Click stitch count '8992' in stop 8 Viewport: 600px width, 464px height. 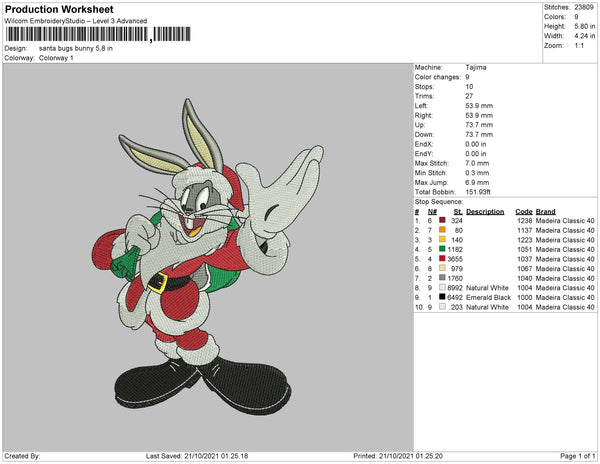coord(455,288)
